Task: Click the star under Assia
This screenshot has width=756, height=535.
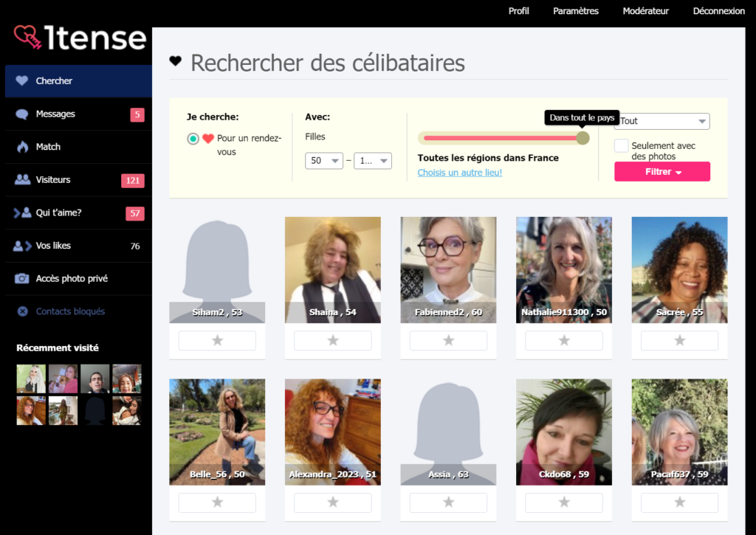Action: pos(448,503)
